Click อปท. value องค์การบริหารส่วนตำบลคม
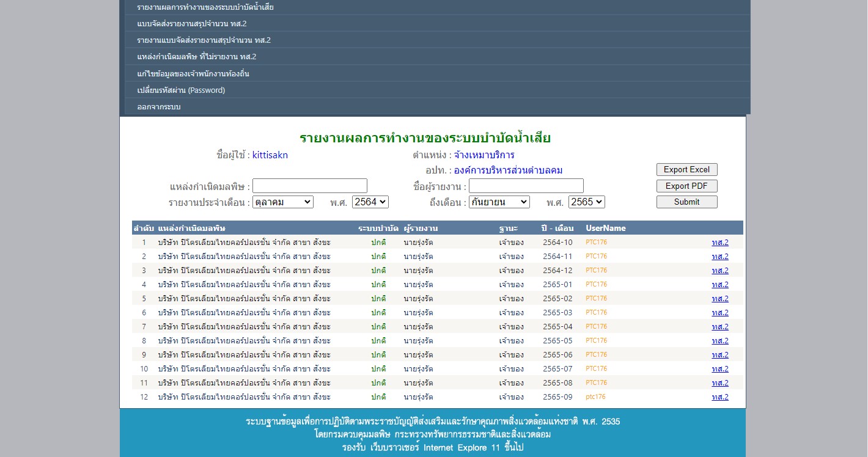The width and height of the screenshot is (868, 457). pos(508,170)
